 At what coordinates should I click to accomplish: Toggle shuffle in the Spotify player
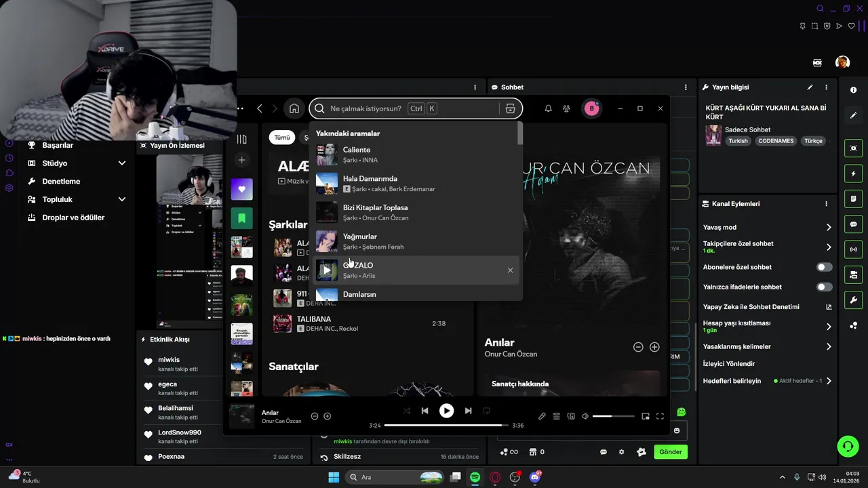pos(406,411)
